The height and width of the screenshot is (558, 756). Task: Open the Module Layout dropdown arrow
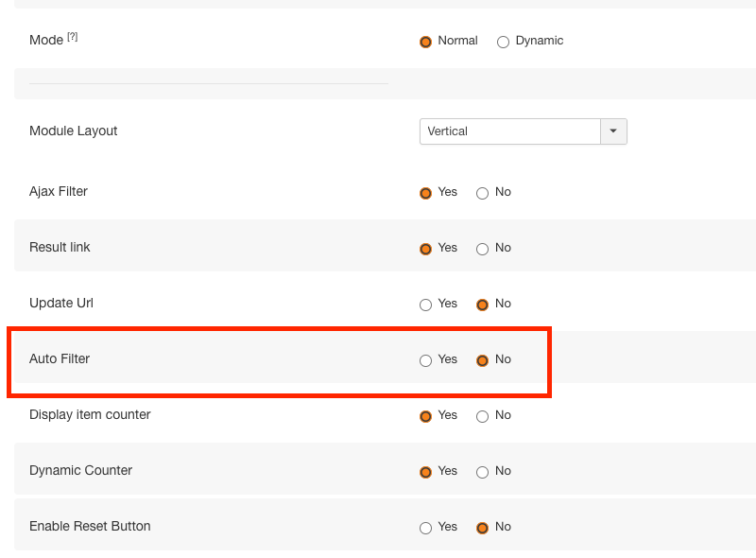[x=613, y=131]
